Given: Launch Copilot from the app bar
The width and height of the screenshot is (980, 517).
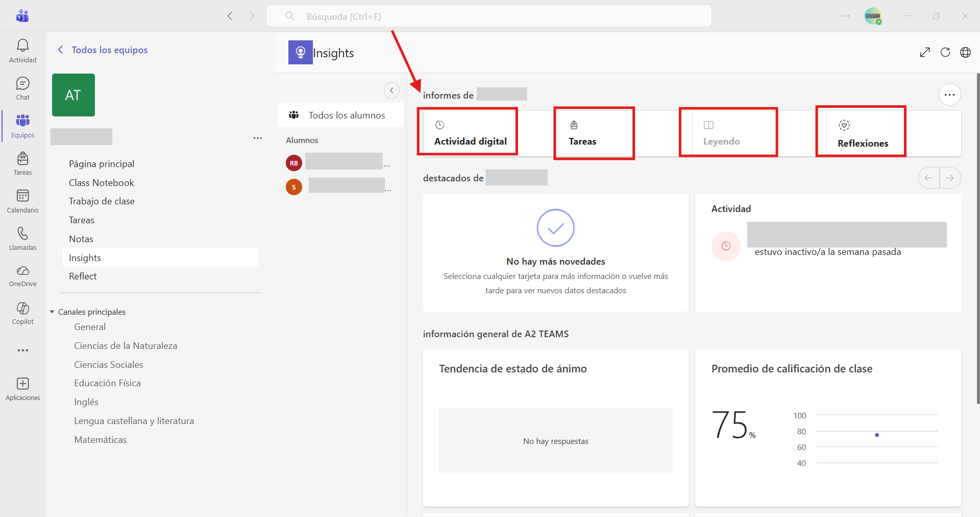Looking at the screenshot, I should [22, 313].
